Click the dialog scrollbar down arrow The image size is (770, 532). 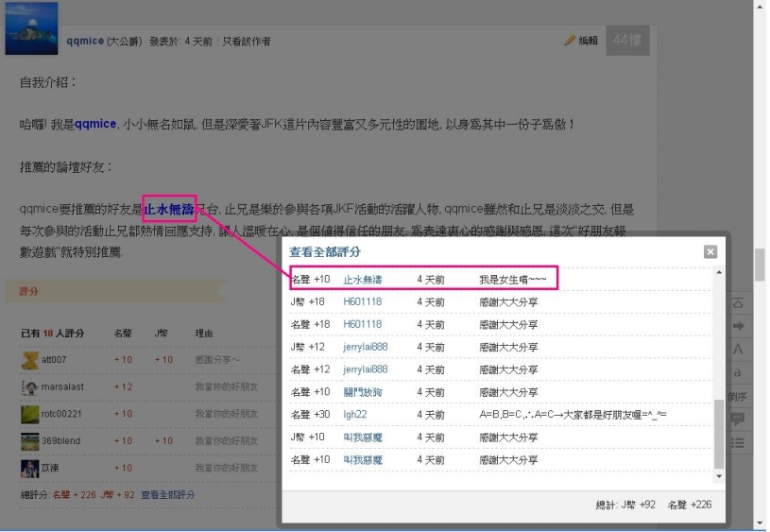[719, 476]
